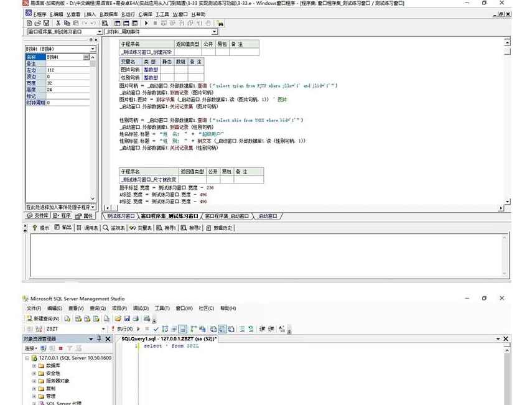Expand the 数据库 tree node
This screenshot has width=532, height=405.
34,366
